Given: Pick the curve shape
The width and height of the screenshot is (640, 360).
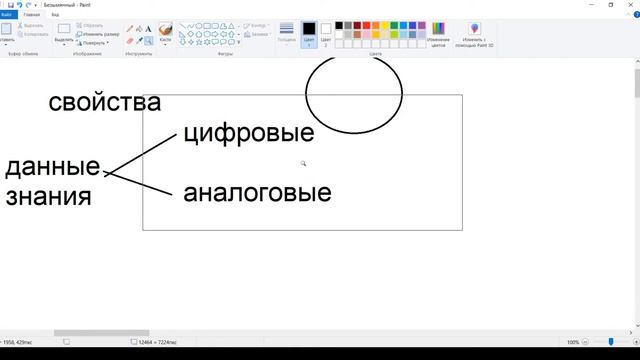Looking at the screenshot, I should click(191, 26).
